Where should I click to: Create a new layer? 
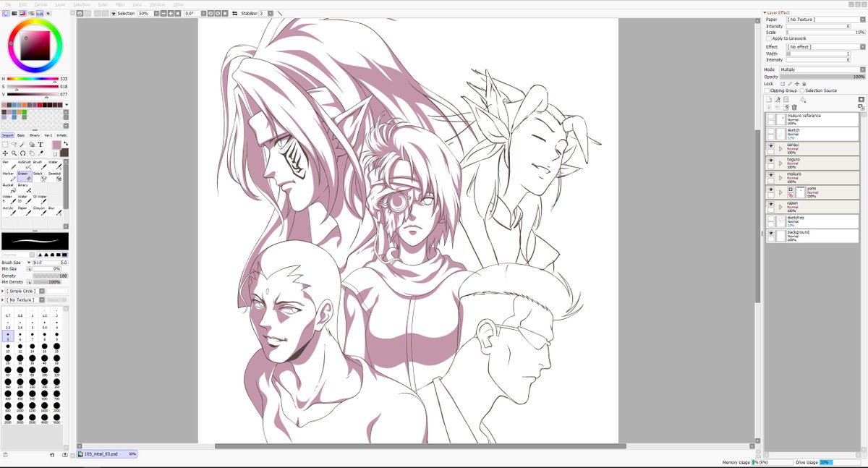point(769,99)
